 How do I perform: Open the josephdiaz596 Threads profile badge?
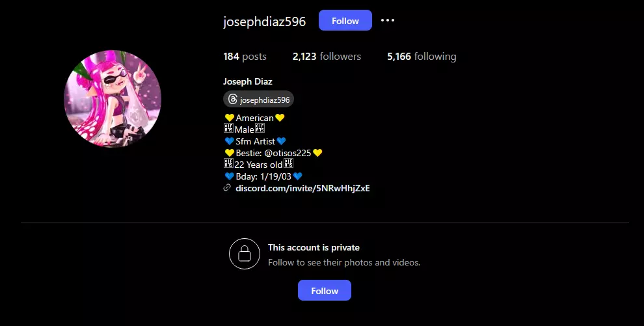point(258,100)
